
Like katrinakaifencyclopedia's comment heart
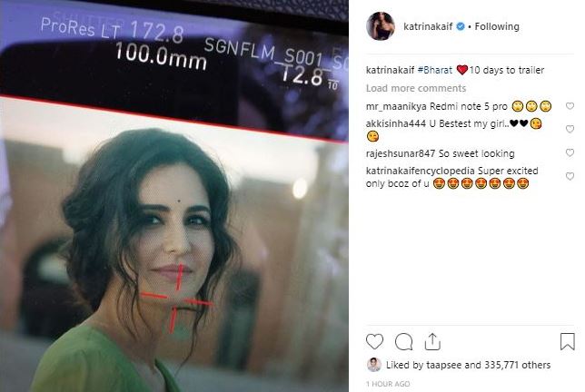click(x=570, y=176)
